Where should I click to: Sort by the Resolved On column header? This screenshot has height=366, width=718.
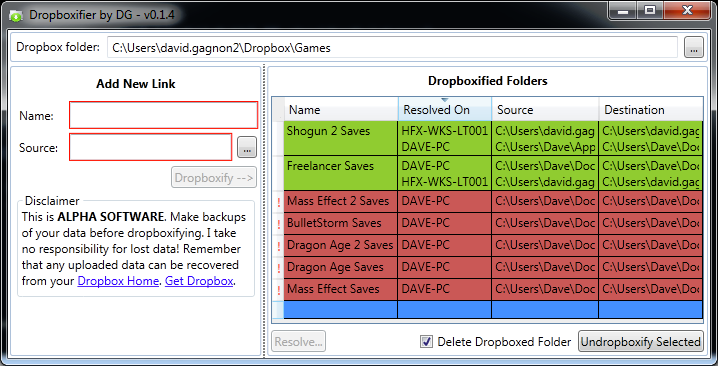pyautogui.click(x=445, y=109)
